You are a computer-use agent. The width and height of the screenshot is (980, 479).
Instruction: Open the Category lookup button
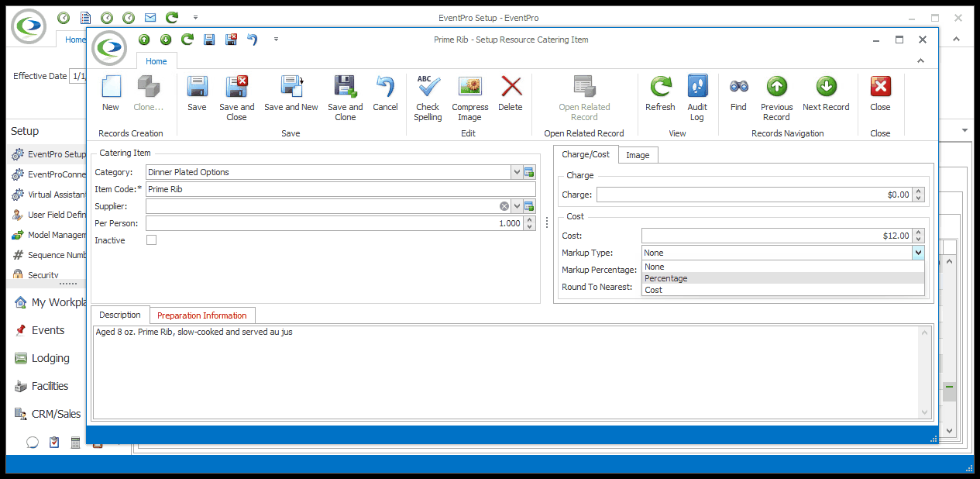tap(529, 172)
